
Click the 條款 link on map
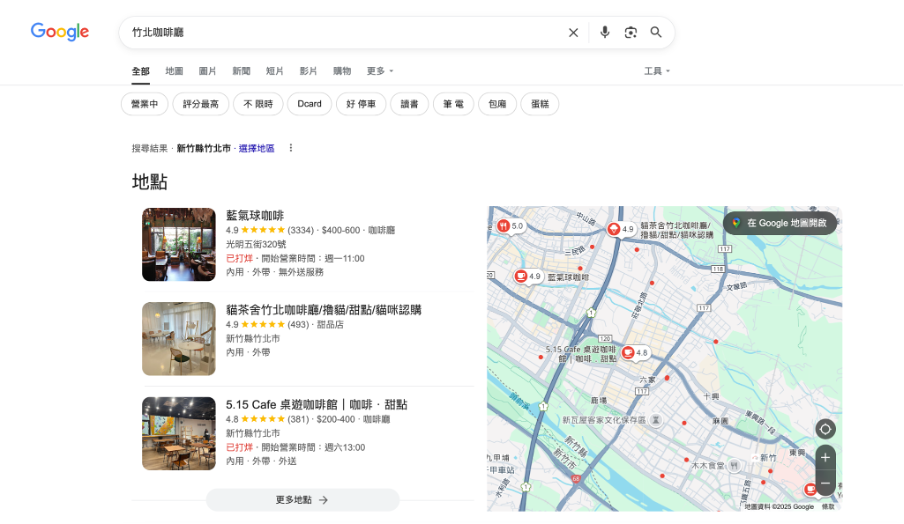pos(828,507)
